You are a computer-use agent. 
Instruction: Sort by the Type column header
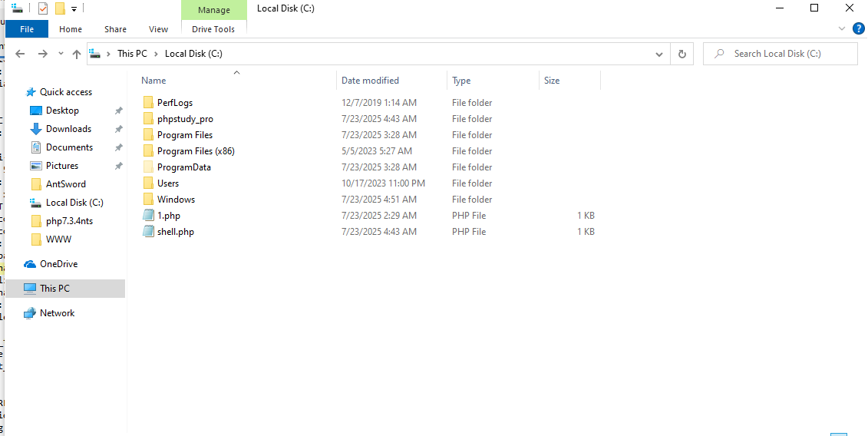tap(461, 81)
